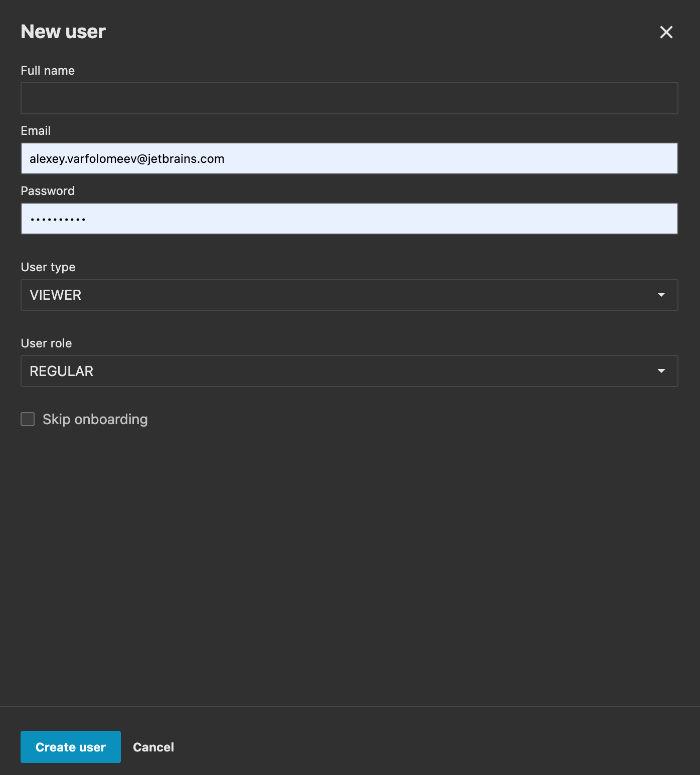
Task: Cancel the new user creation
Action: click(153, 747)
